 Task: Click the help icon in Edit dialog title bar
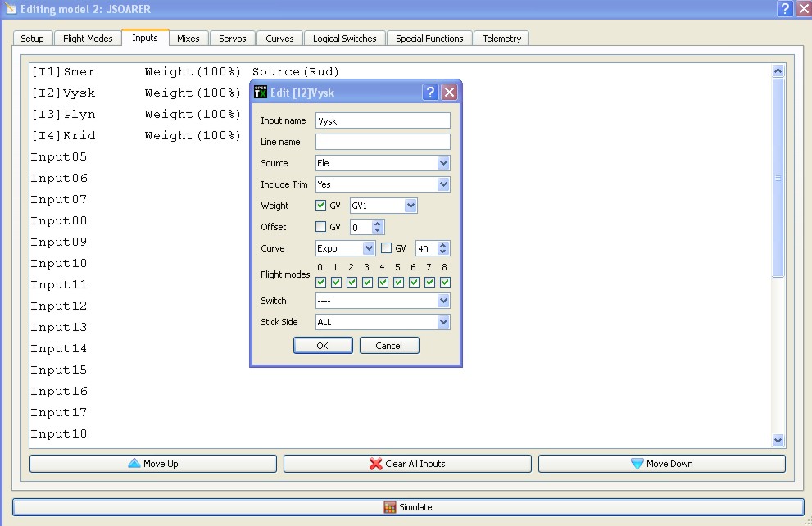pyautogui.click(x=431, y=93)
